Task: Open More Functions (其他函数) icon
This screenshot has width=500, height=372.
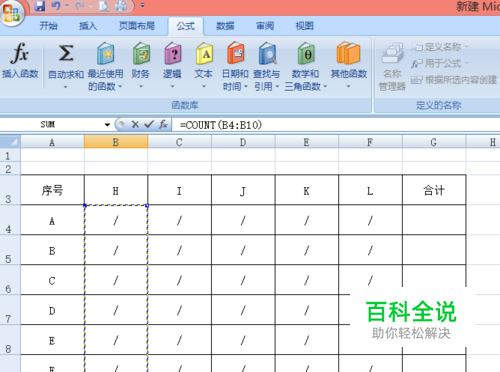Action: [x=348, y=53]
